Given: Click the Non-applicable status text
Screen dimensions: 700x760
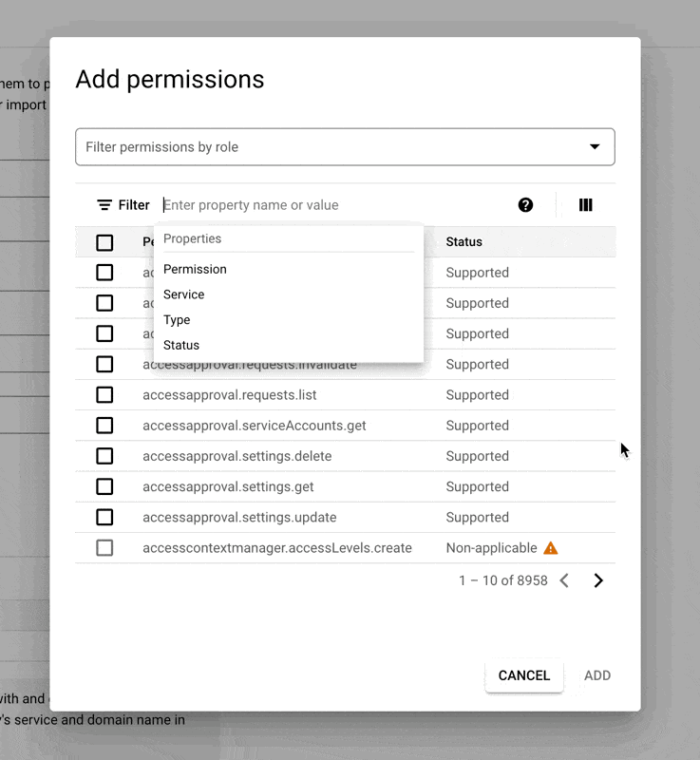Looking at the screenshot, I should [491, 548].
